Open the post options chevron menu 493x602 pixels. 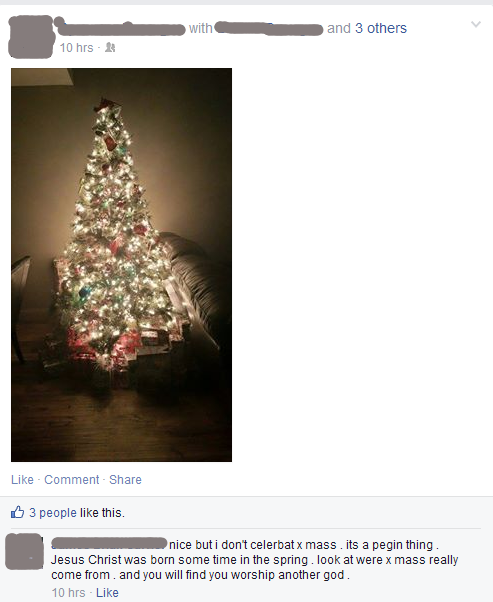[x=476, y=25]
